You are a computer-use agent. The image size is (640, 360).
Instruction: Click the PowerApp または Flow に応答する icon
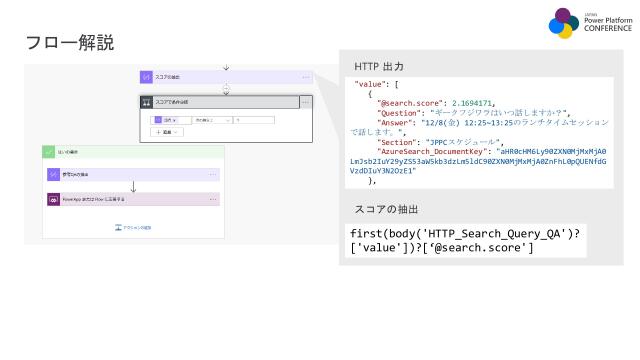click(53, 200)
